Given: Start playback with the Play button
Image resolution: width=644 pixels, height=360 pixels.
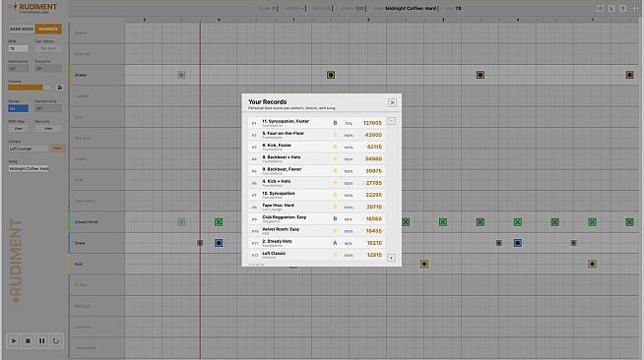Looking at the screenshot, I should click(x=14, y=340).
